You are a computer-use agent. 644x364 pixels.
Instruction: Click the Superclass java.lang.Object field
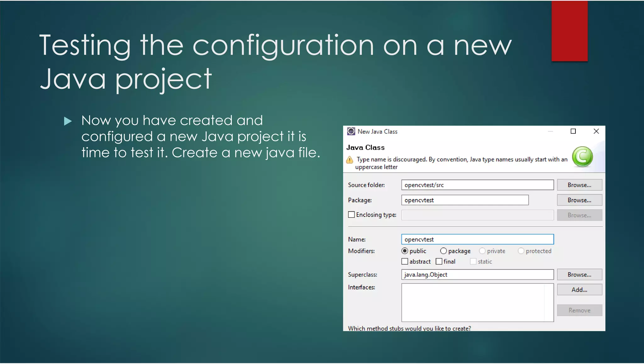(x=477, y=275)
